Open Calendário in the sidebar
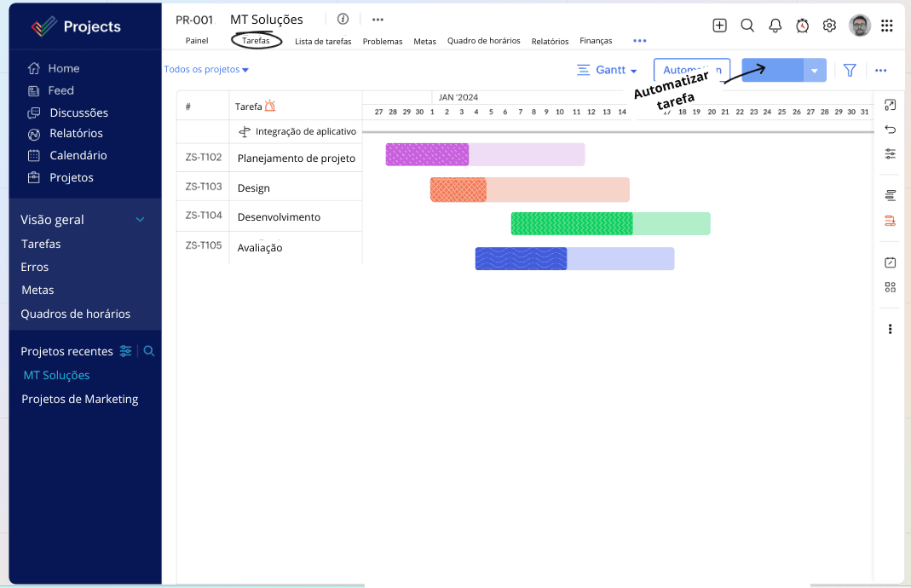This screenshot has height=588, width=911. coord(67,156)
